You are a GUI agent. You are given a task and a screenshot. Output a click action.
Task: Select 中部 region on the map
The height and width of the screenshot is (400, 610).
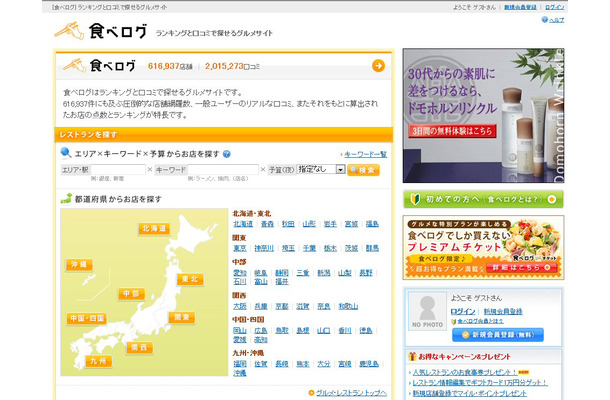131,293
